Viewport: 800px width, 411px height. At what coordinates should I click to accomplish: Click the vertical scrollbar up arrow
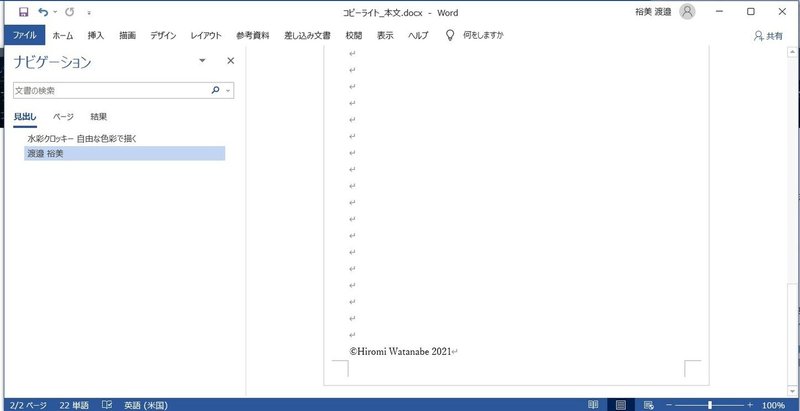point(792,52)
